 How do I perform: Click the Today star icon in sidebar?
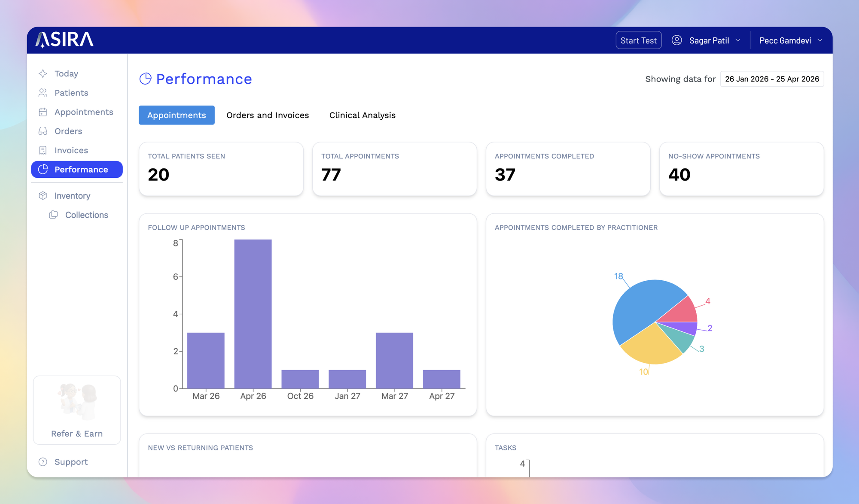click(43, 74)
